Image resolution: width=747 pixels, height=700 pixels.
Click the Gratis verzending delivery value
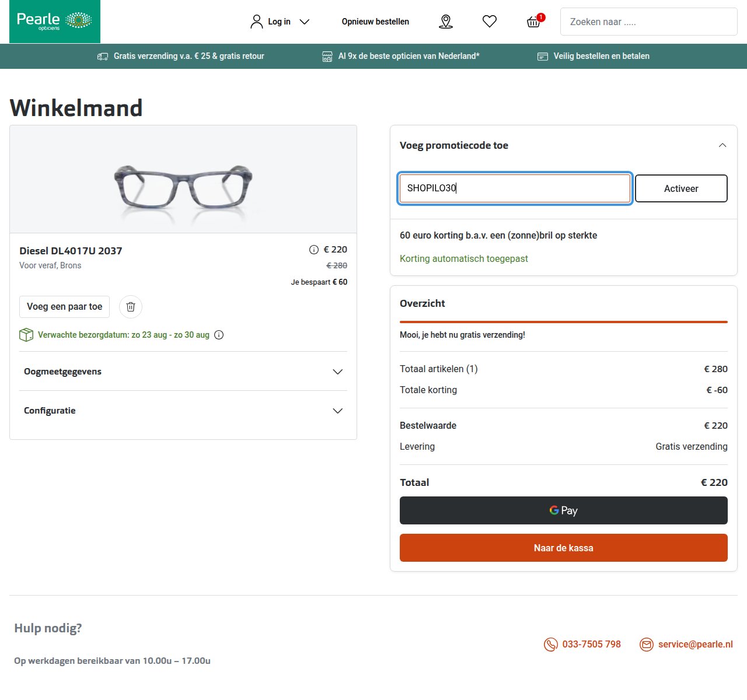pos(692,447)
